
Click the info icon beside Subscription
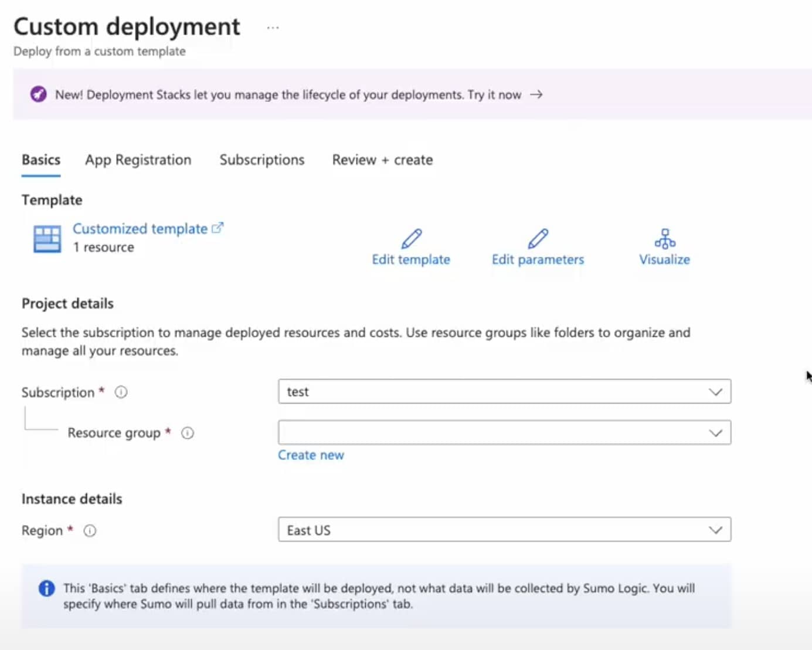point(121,392)
